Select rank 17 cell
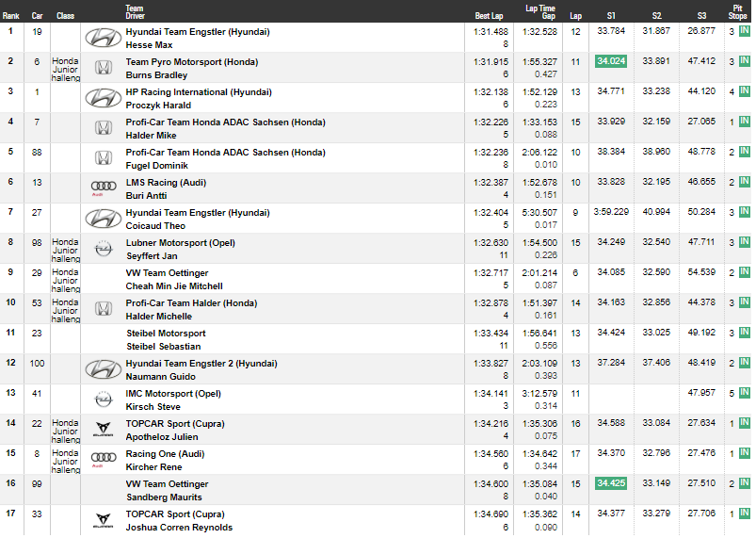The image size is (756, 538). (x=10, y=514)
